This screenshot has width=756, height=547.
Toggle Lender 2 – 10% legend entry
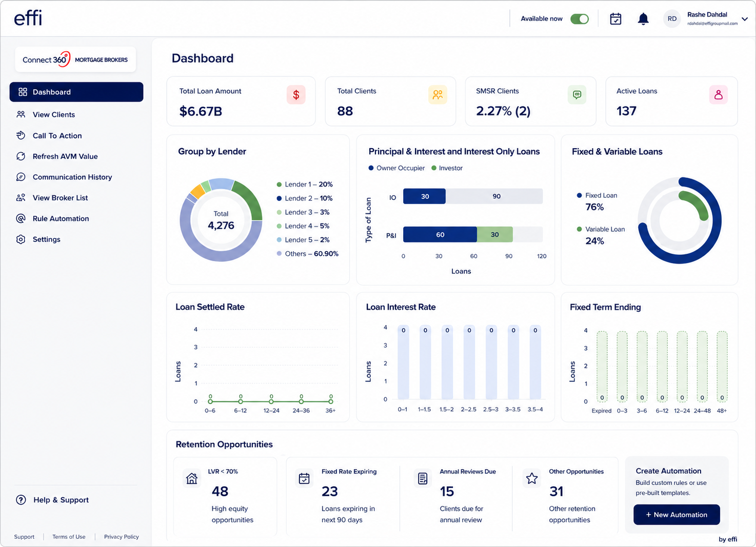click(x=305, y=198)
